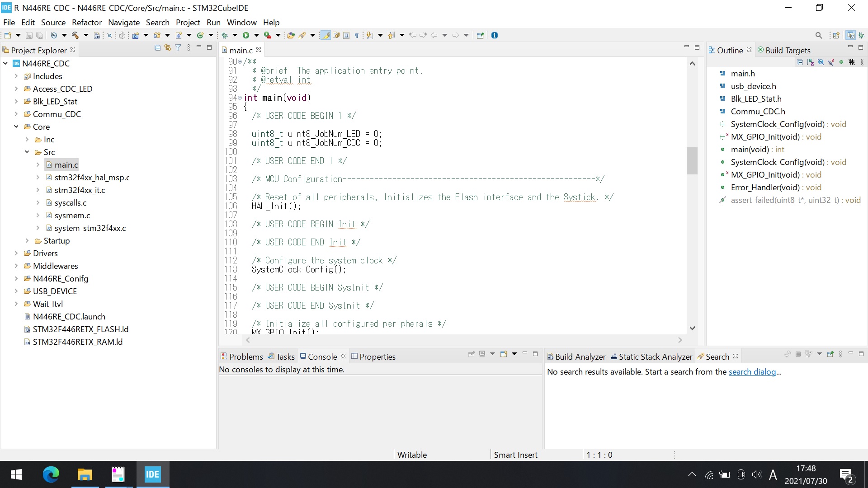This screenshot has width=868, height=488.
Task: Click the Build Analyzer binary file toolbar icon
Action: pyautogui.click(x=97, y=35)
